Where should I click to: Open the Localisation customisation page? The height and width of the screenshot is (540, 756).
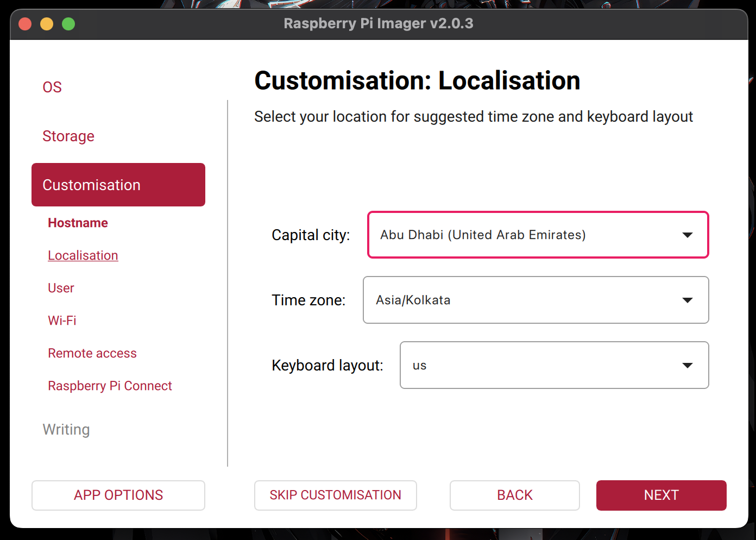[83, 255]
